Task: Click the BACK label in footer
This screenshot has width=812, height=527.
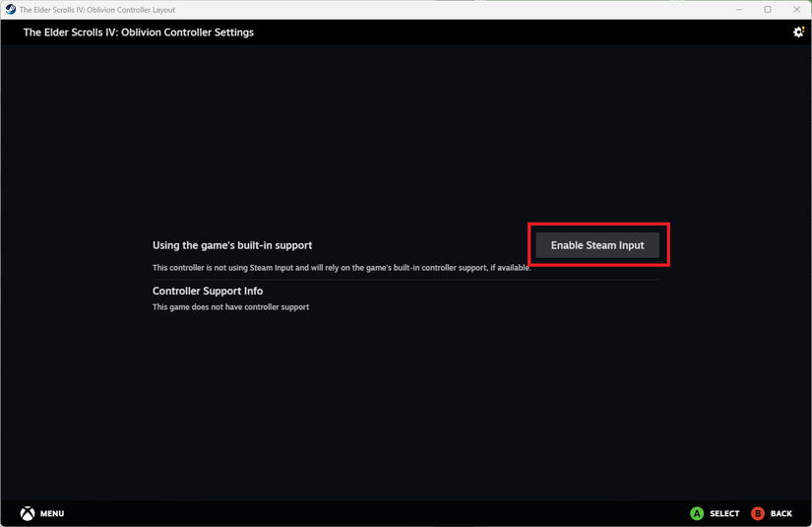Action: coord(781,513)
